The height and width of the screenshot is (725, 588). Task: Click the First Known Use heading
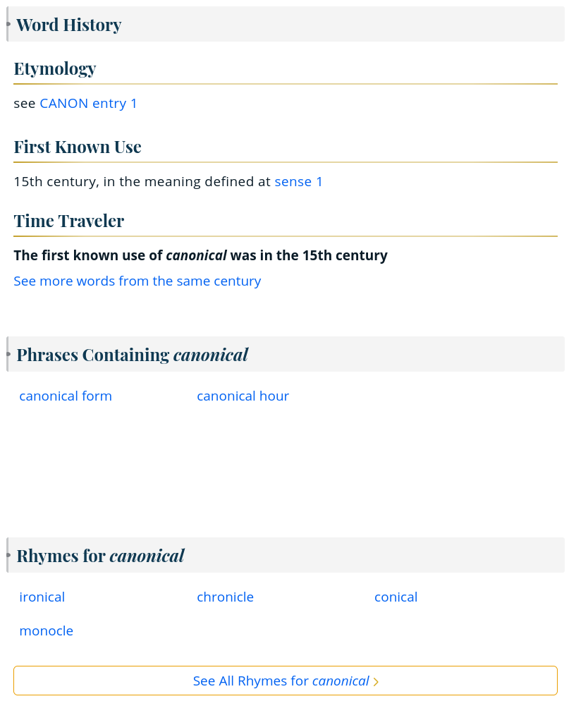78,147
